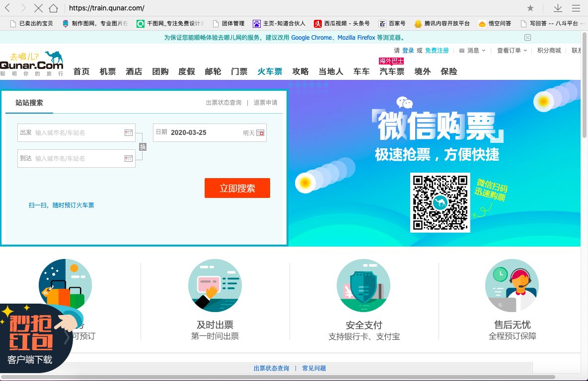Click the 消息 envelope icon
Viewport: 588px width, 381px height.
pos(461,50)
